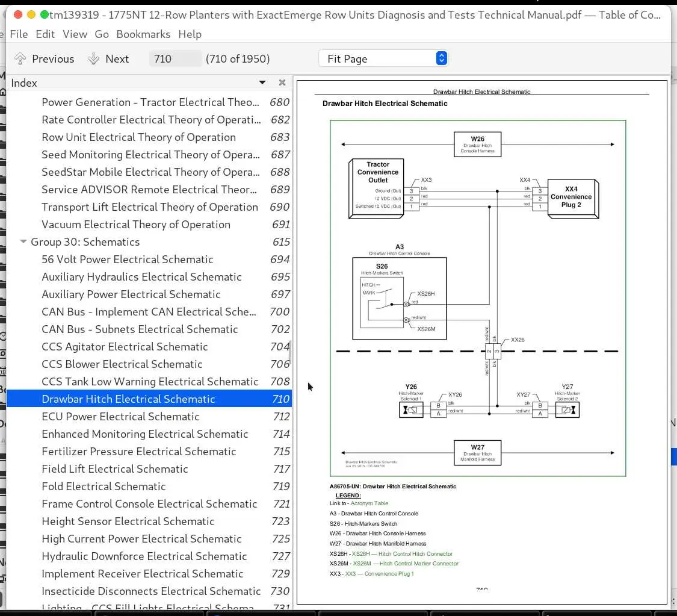Select CCS Agitator Electrical Schematic
This screenshot has width=677, height=616.
[149, 346]
